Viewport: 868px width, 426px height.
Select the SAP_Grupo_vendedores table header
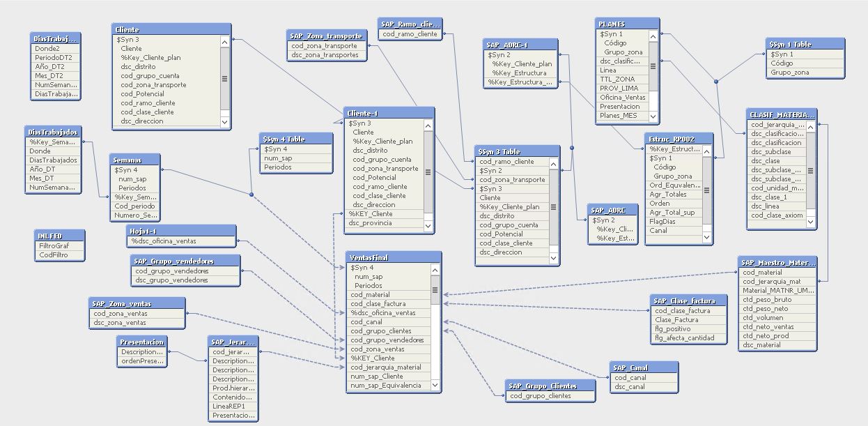(x=186, y=261)
